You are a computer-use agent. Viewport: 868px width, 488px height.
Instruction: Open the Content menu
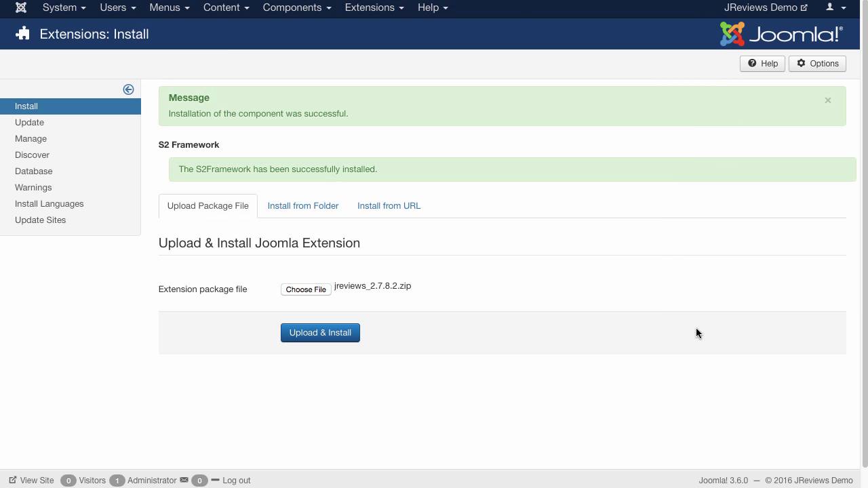coord(226,7)
